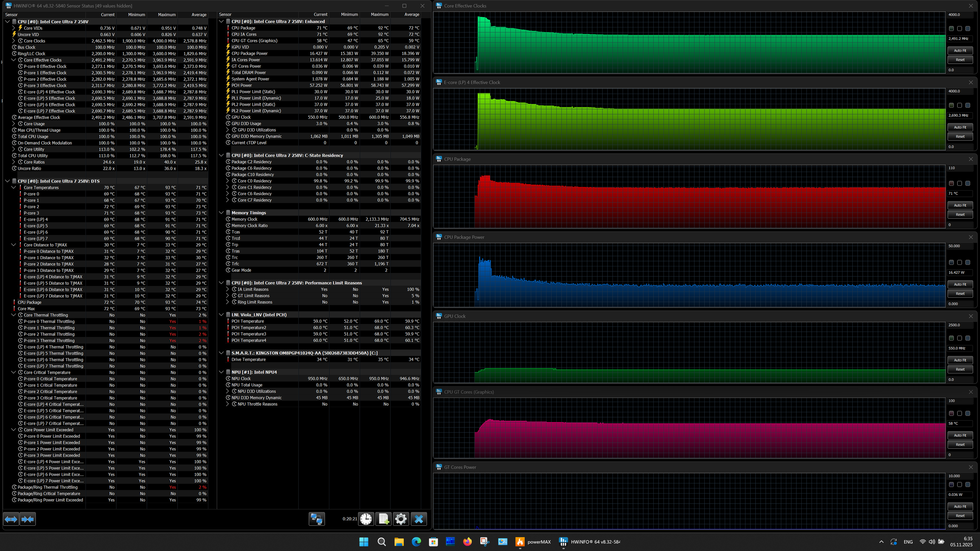Start logging with the sheet-plus icon
This screenshot has height=551, width=980.
point(384,519)
